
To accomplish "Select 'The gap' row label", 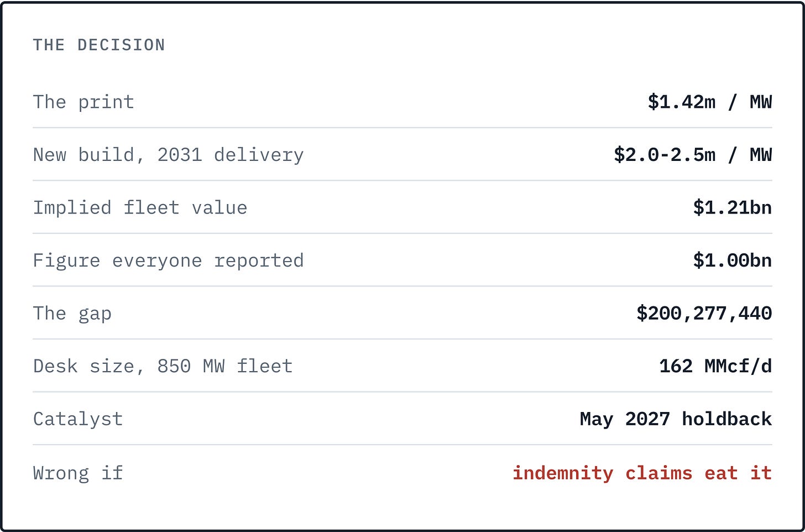I will 72,314.
